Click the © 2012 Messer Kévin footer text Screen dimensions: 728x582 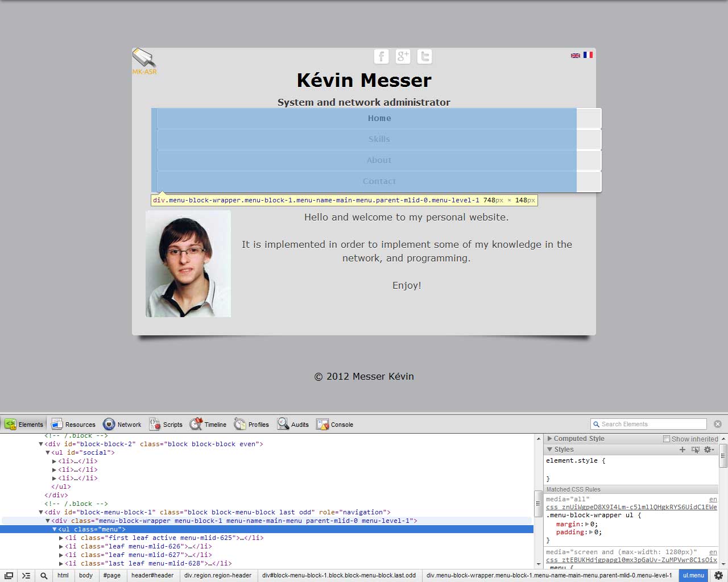(x=364, y=376)
